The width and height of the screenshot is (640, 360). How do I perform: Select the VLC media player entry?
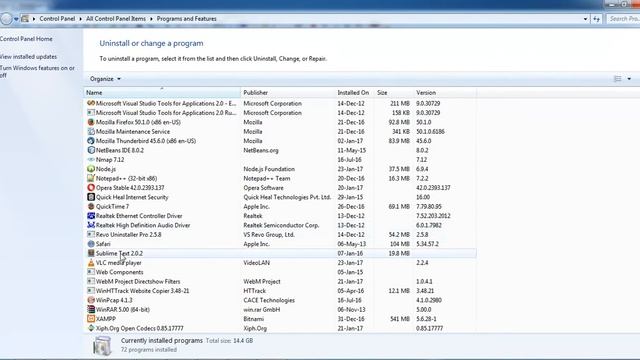[x=280, y=263]
